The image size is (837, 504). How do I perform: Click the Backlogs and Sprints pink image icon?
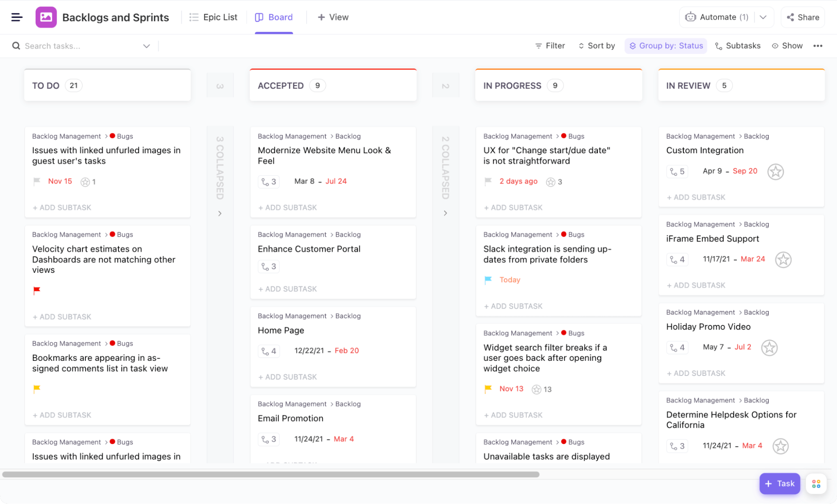tap(46, 17)
